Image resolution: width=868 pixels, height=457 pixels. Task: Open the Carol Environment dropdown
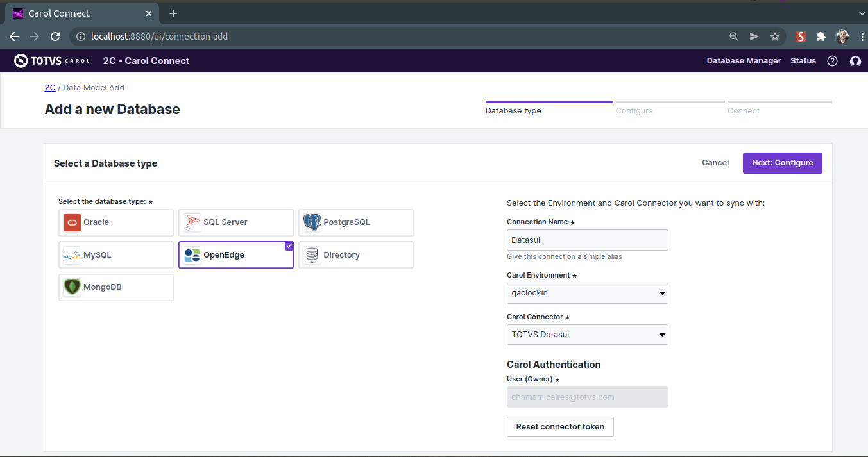(588, 293)
